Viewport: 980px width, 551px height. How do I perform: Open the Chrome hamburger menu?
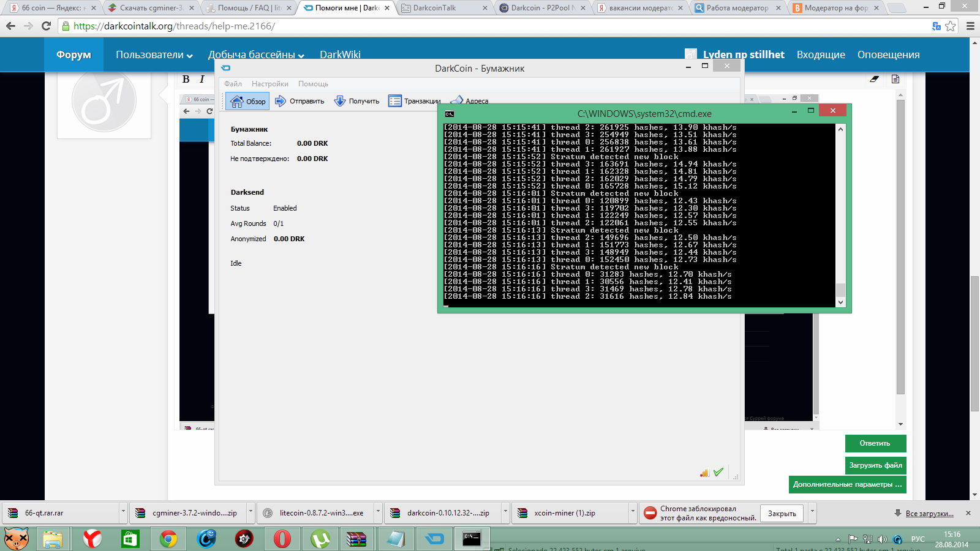(x=970, y=26)
